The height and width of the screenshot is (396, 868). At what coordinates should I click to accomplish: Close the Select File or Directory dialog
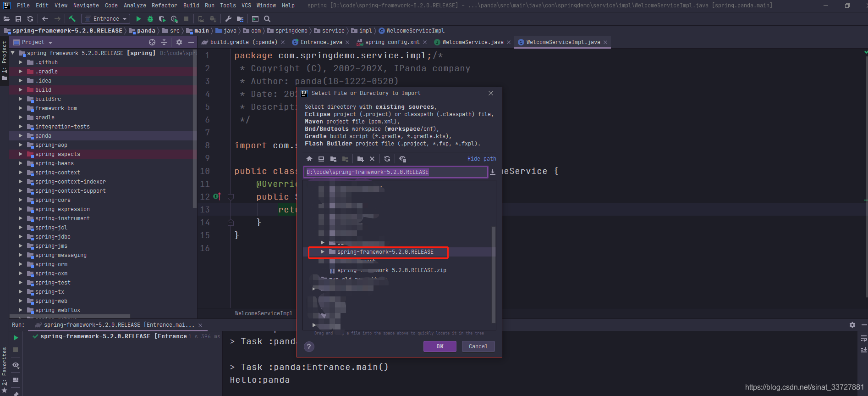(491, 93)
